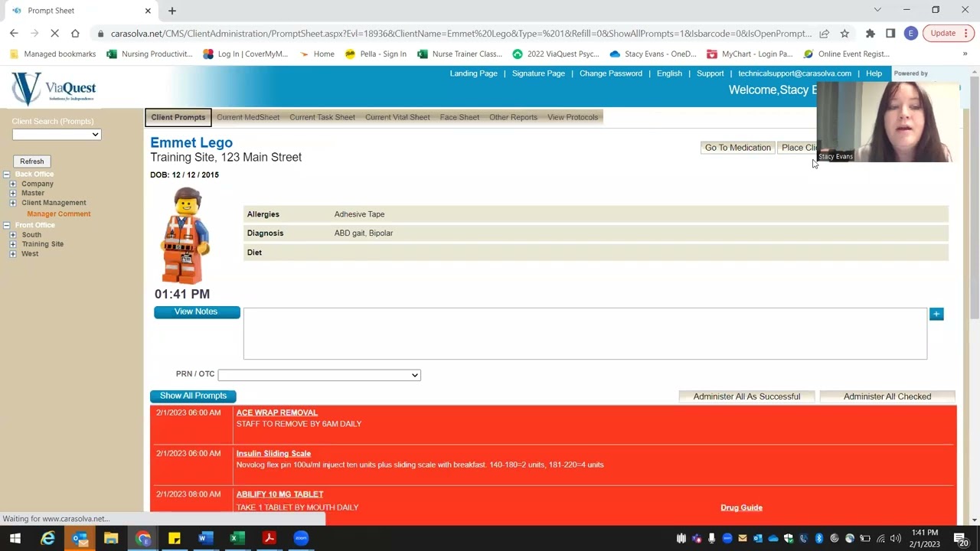Click into the notes text area

[x=585, y=334]
